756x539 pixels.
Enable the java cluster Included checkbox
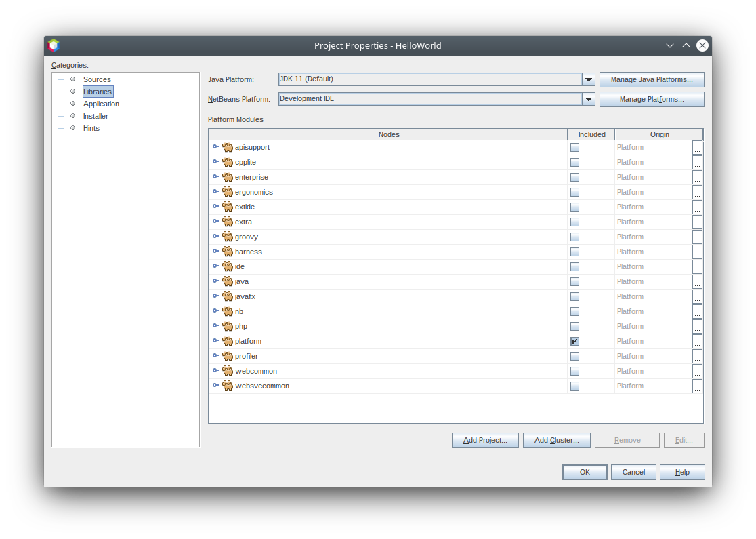pos(574,281)
